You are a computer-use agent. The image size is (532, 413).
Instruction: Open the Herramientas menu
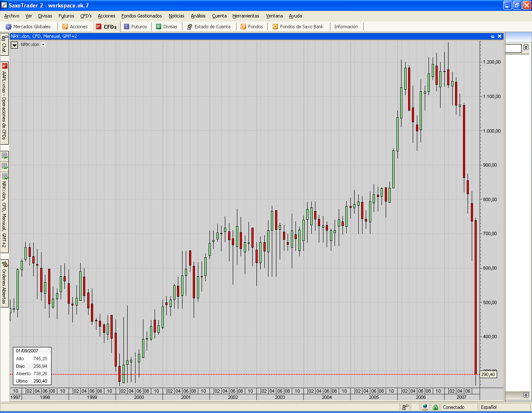pos(246,16)
